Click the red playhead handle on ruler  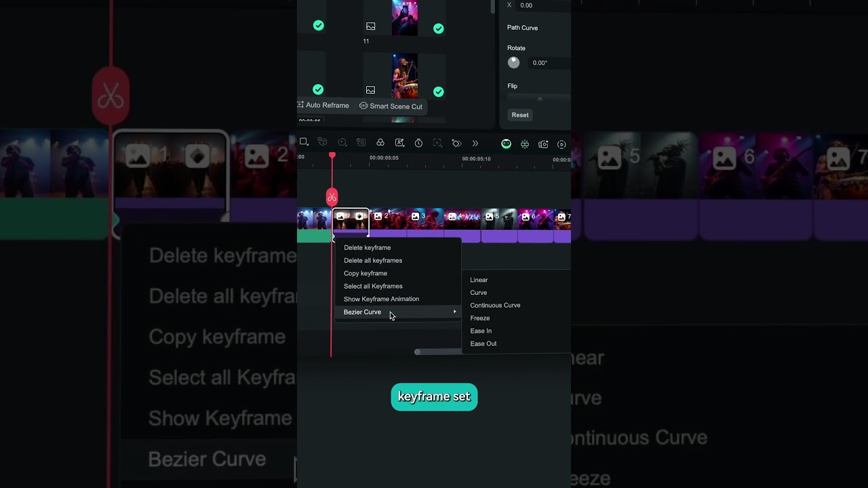pyautogui.click(x=332, y=156)
